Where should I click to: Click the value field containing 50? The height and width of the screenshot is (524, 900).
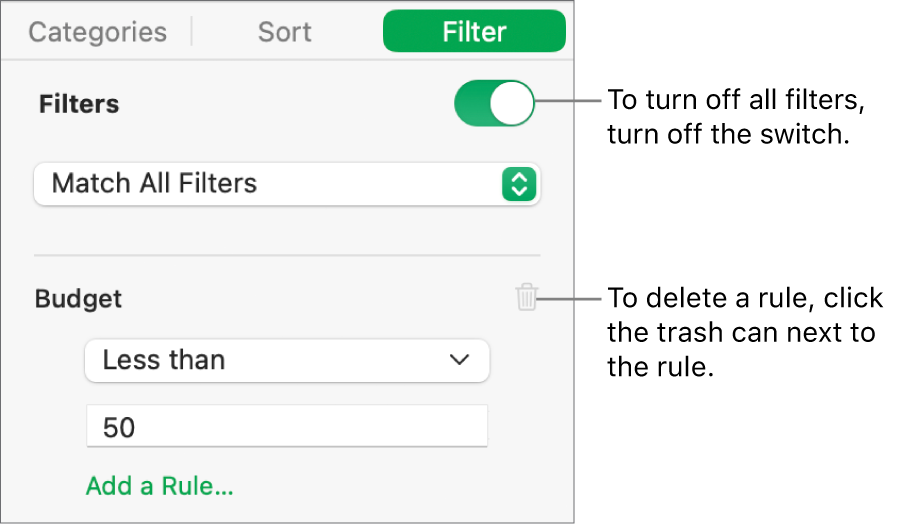coord(286,427)
